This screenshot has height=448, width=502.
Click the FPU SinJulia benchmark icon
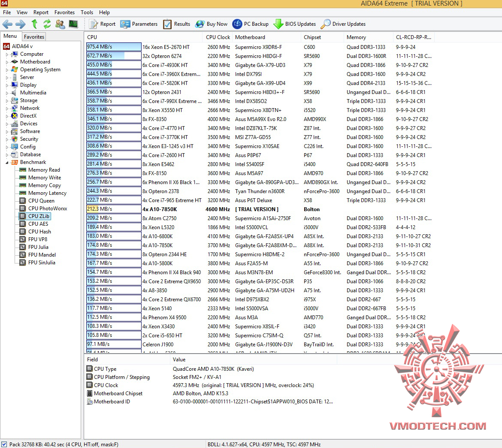23,262
